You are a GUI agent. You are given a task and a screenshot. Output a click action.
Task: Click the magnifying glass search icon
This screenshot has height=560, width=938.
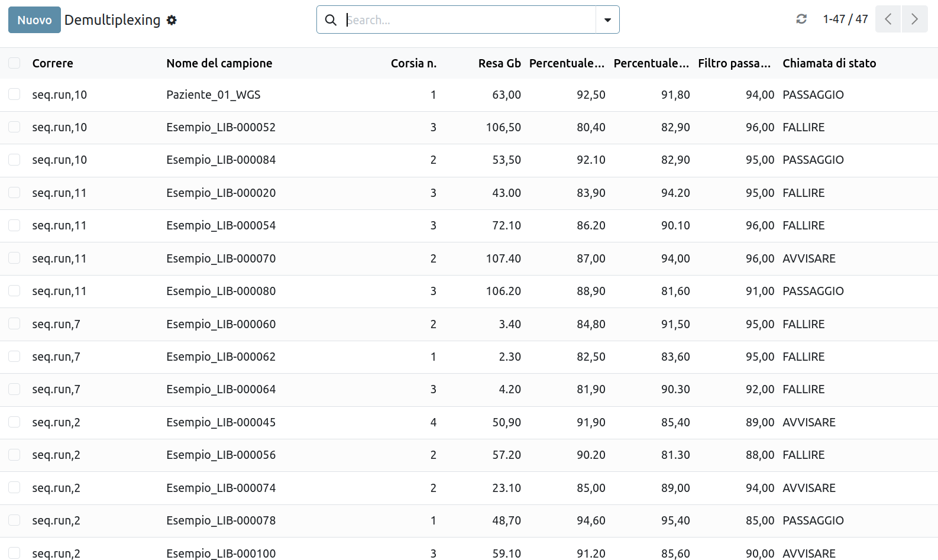[331, 20]
